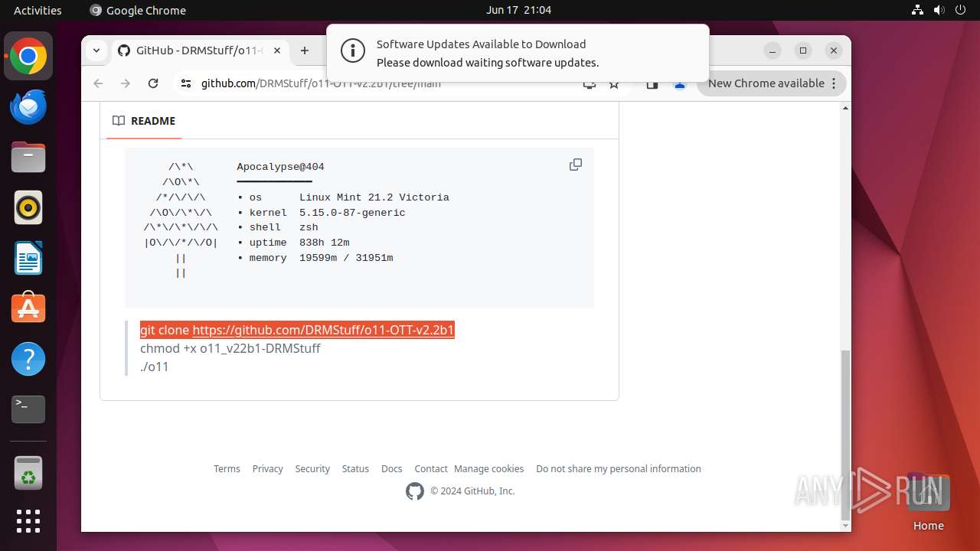Click the page vertical scrollbar thumb
The width and height of the screenshot is (980, 551).
[x=845, y=435]
